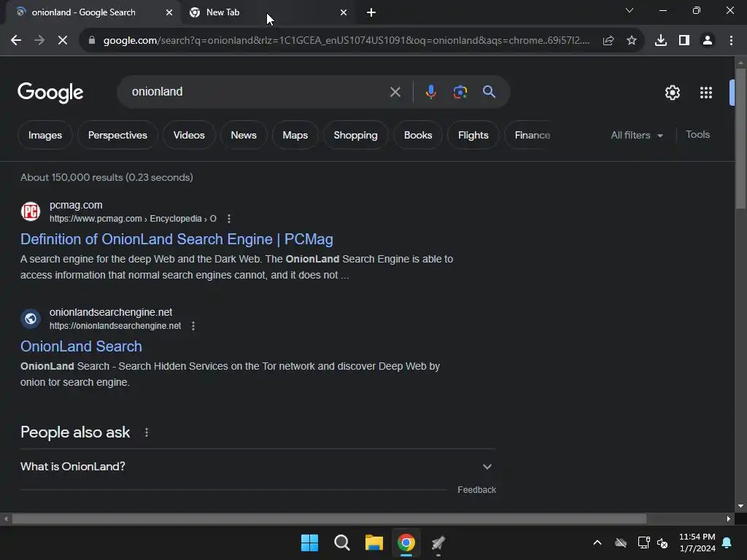Filter results by Images
Viewport: 747px width, 560px height.
(x=45, y=135)
